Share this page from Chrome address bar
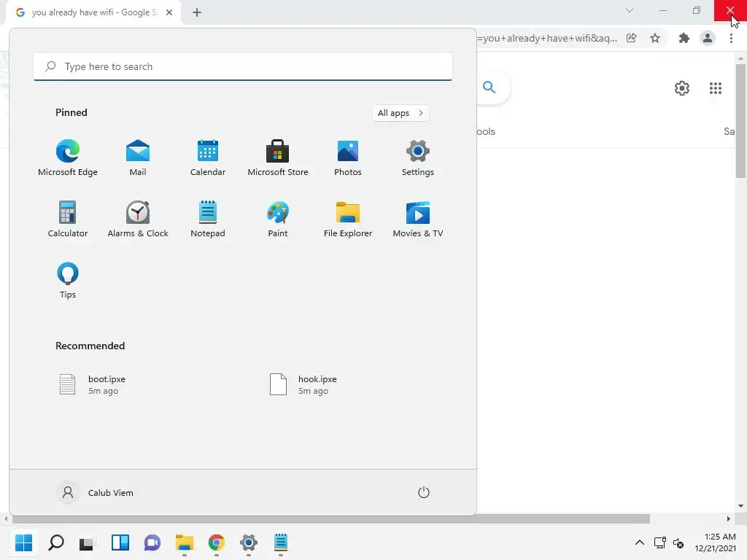The image size is (747, 560). tap(631, 38)
